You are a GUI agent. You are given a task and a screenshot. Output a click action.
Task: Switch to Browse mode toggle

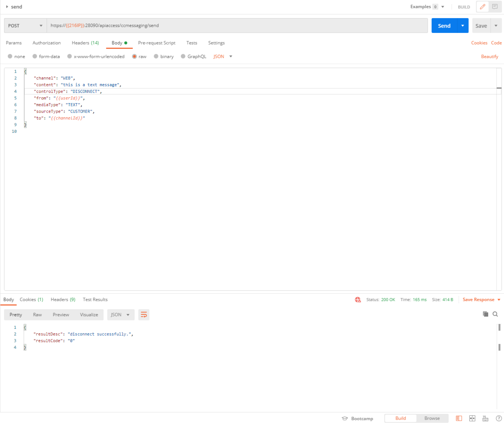pos(432,418)
